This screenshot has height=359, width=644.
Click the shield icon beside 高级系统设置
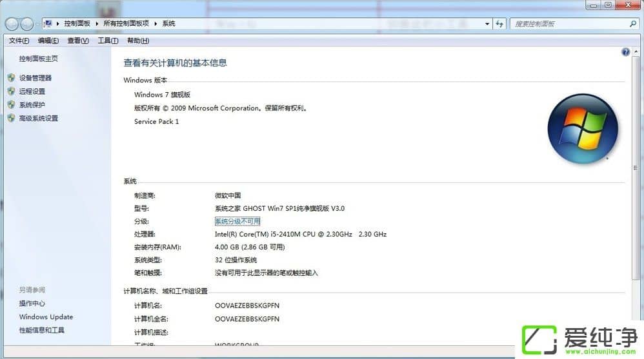tap(11, 119)
